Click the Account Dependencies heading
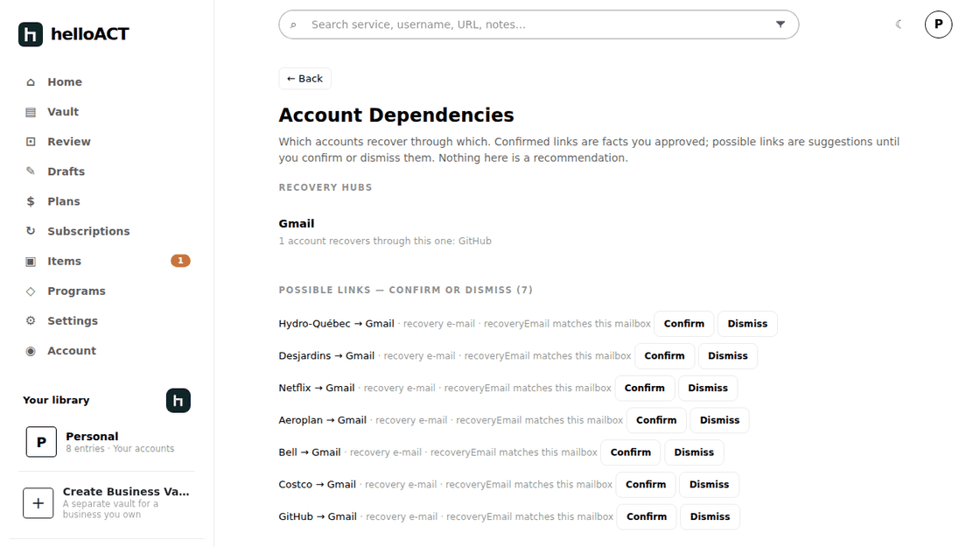 tap(396, 115)
